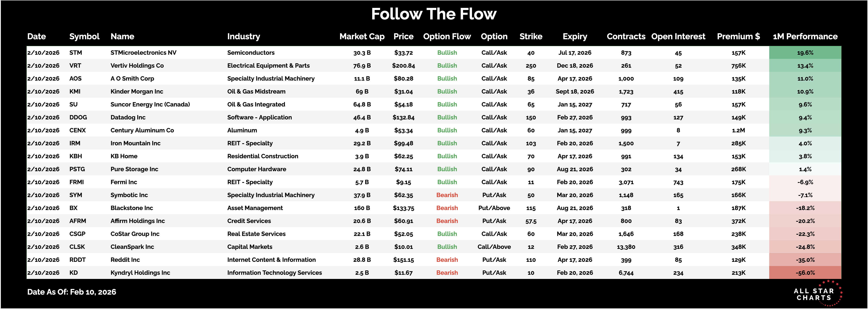Click the -56.0% red performance cell

[805, 273]
